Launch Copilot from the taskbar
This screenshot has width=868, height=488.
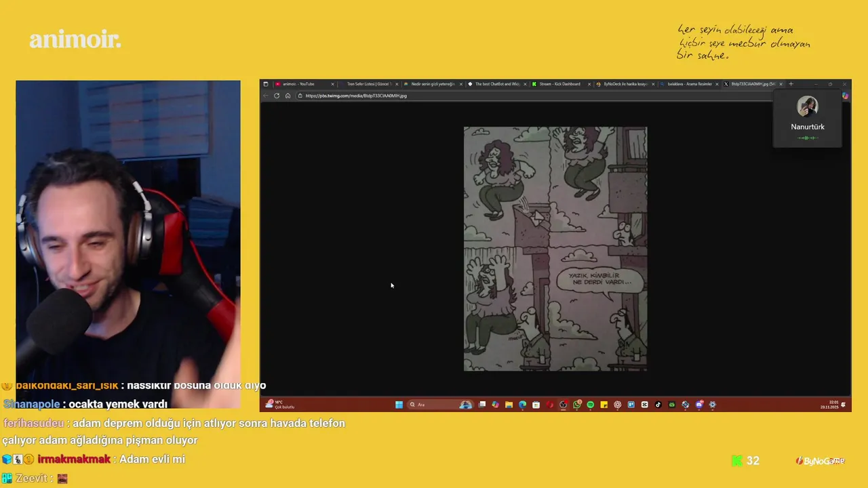(x=496, y=405)
